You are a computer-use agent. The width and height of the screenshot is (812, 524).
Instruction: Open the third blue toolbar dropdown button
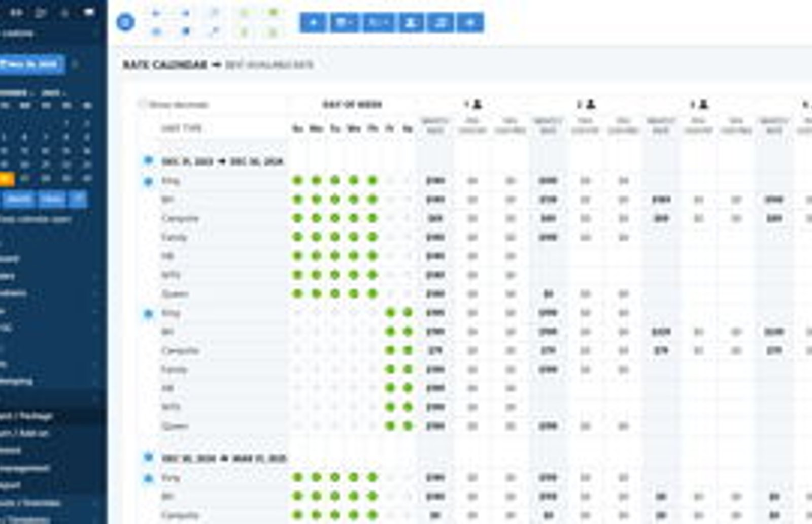(378, 22)
